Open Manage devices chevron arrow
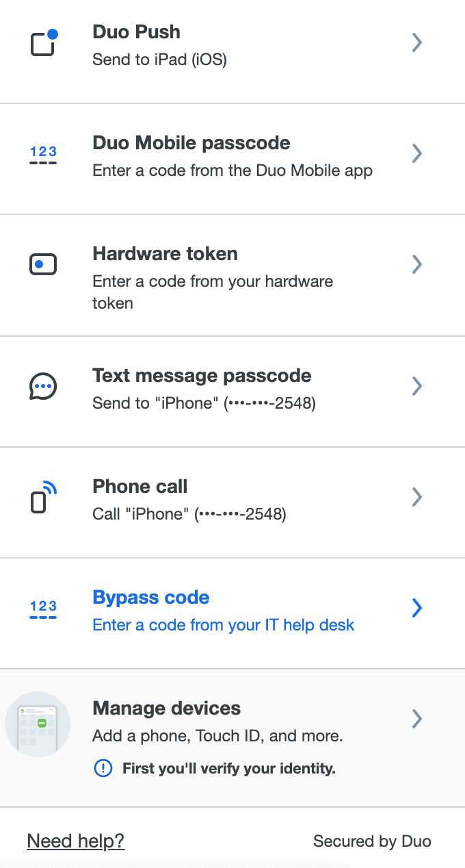 tap(416, 719)
